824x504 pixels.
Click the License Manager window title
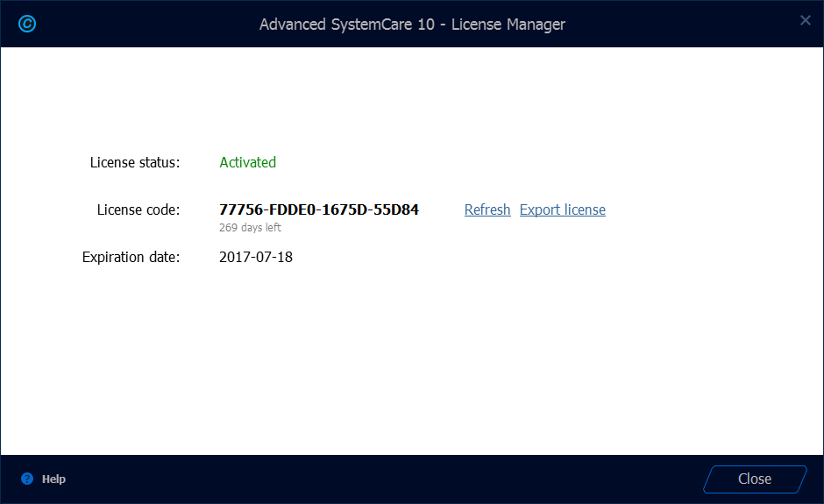(412, 25)
